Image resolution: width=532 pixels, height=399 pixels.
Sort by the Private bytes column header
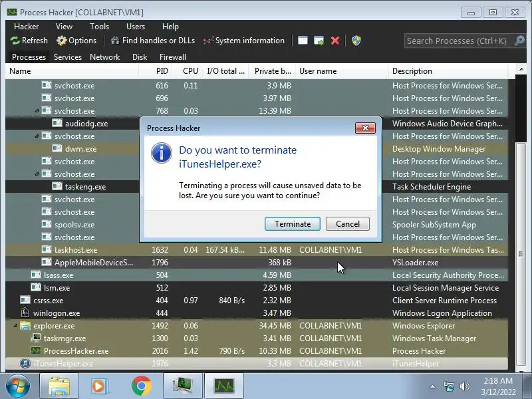pyautogui.click(x=272, y=71)
